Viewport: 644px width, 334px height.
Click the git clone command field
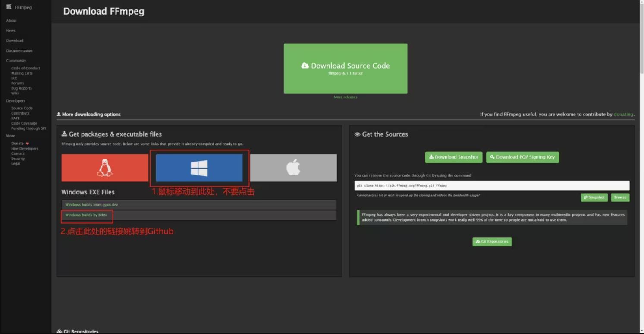[x=492, y=186]
